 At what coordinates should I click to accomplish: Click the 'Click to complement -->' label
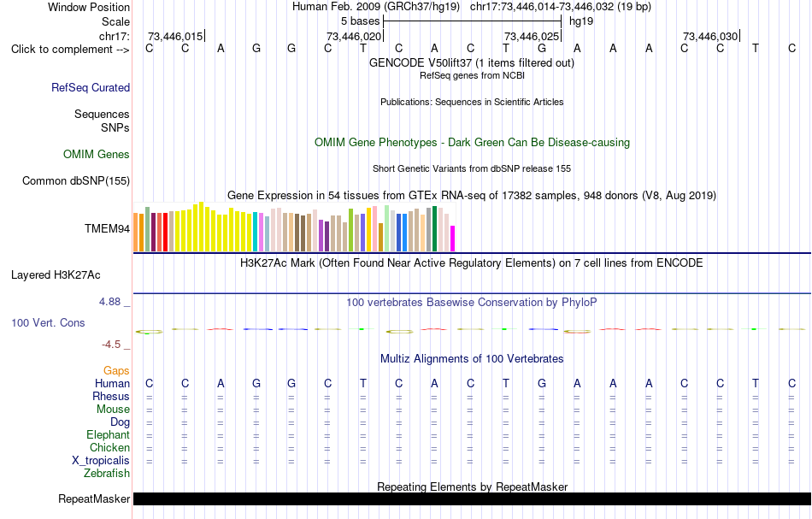[70, 50]
